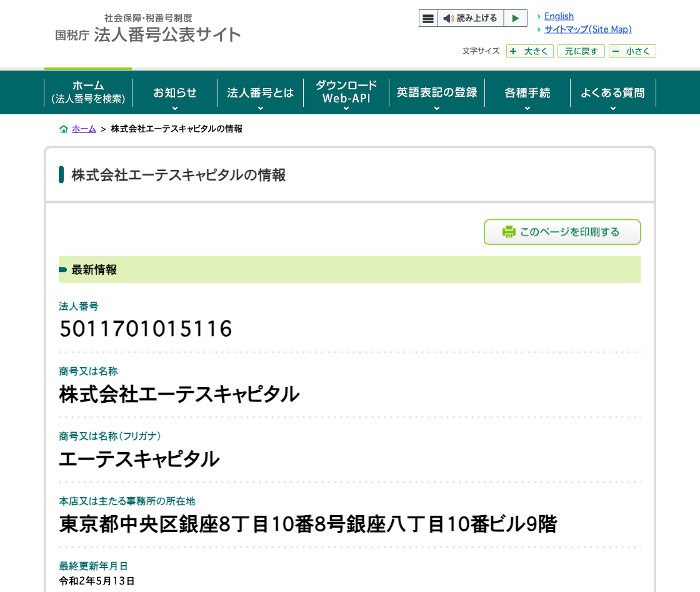Expand chevron under 法人番号とは
Screen dimensions: 700x592
pyautogui.click(x=260, y=108)
